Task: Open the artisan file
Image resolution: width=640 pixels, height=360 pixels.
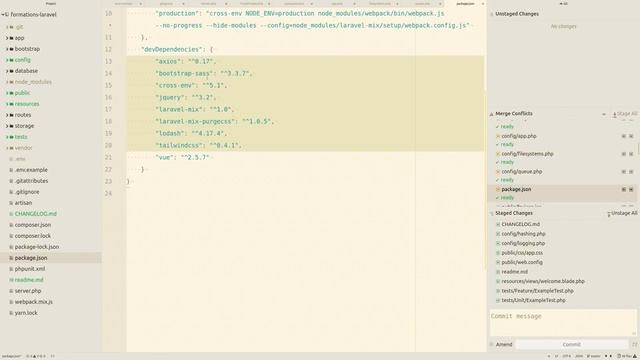Action: click(x=23, y=203)
